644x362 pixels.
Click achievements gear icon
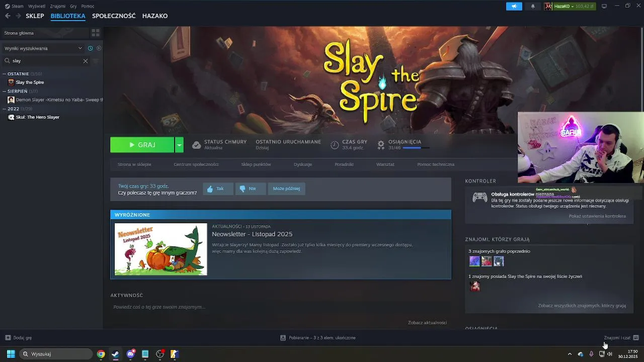point(381,145)
